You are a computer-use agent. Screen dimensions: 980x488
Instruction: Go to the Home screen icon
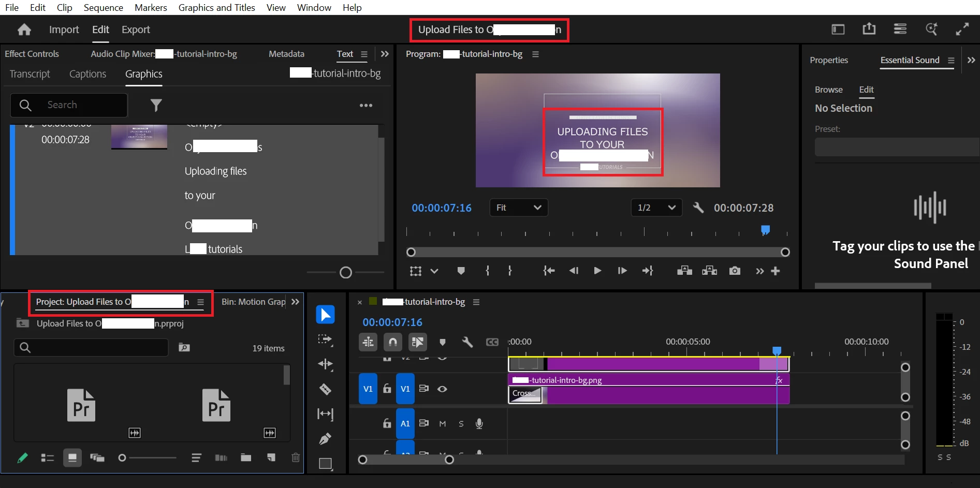[24, 29]
